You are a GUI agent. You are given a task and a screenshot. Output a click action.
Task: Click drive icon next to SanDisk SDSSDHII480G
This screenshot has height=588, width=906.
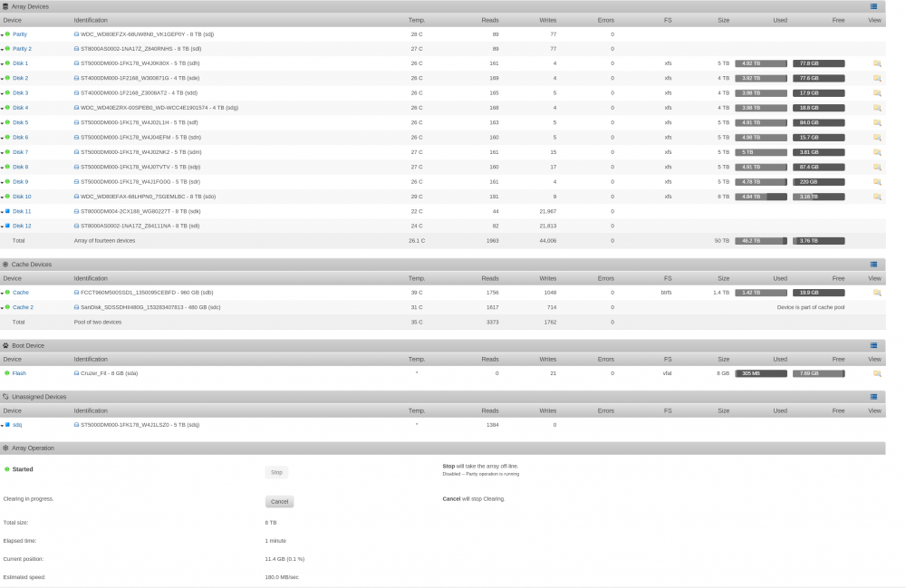pyautogui.click(x=76, y=307)
